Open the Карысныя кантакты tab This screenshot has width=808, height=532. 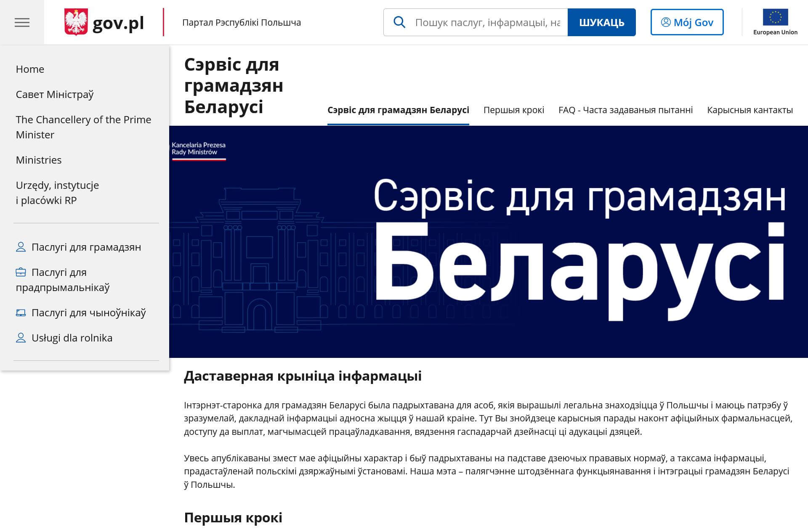click(x=750, y=110)
